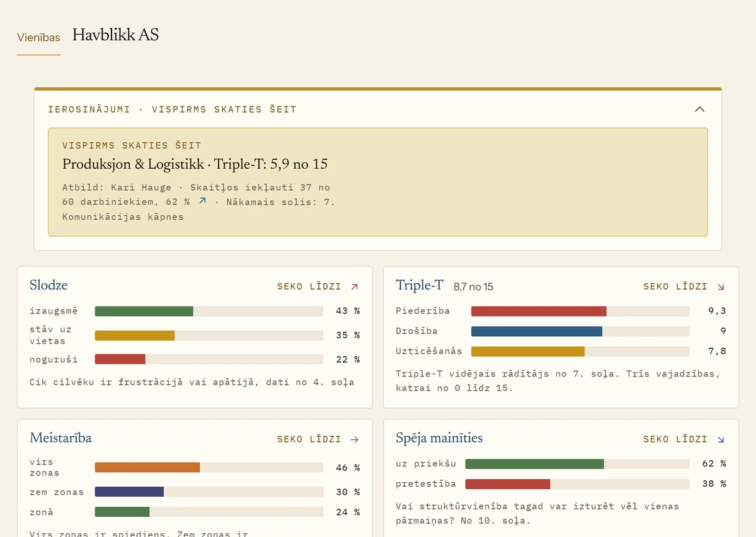Open the Vienības tab

[38, 37]
